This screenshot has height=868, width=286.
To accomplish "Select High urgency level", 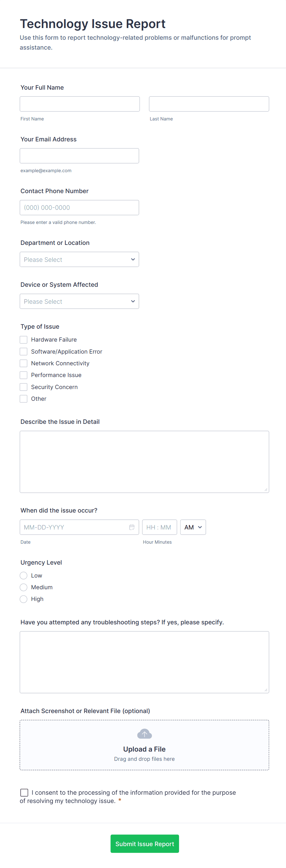I will (x=24, y=599).
